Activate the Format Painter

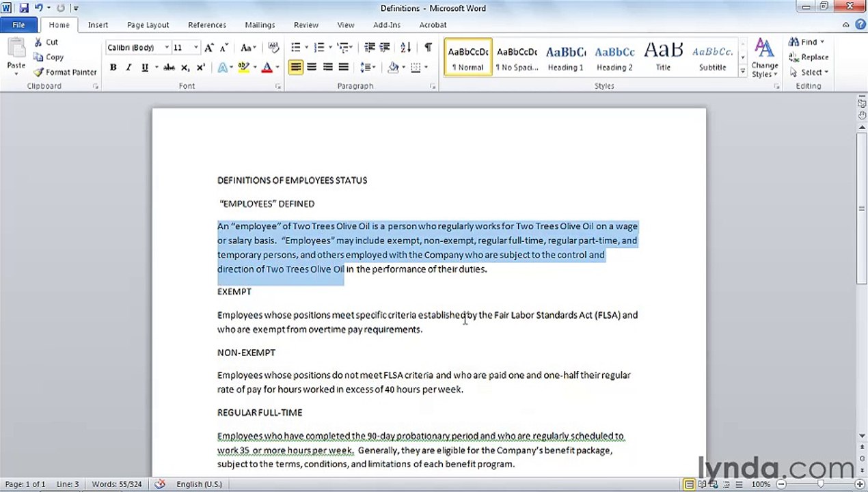(65, 72)
